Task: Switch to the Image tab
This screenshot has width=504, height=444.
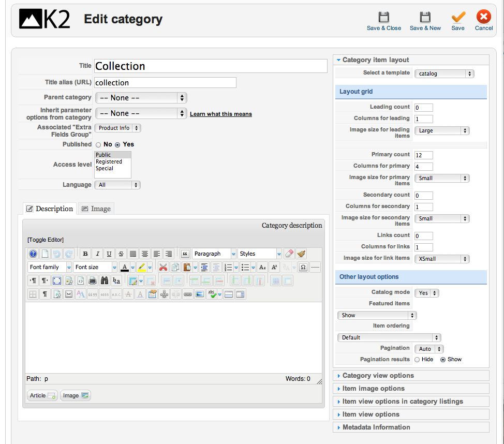Action: click(x=96, y=209)
